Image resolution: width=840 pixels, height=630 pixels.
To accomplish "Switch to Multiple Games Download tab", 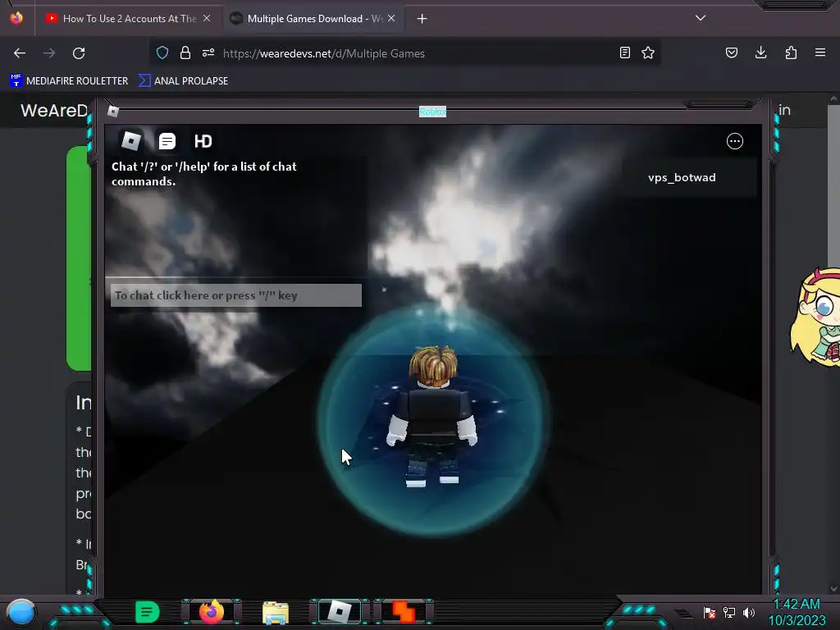I will tap(314, 18).
